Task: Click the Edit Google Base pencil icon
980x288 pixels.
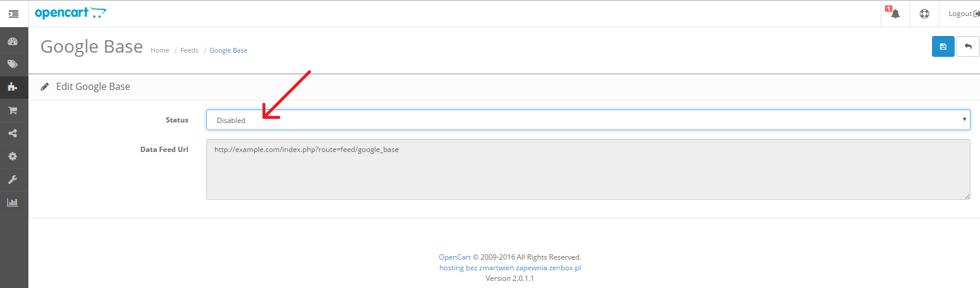Action: click(44, 87)
